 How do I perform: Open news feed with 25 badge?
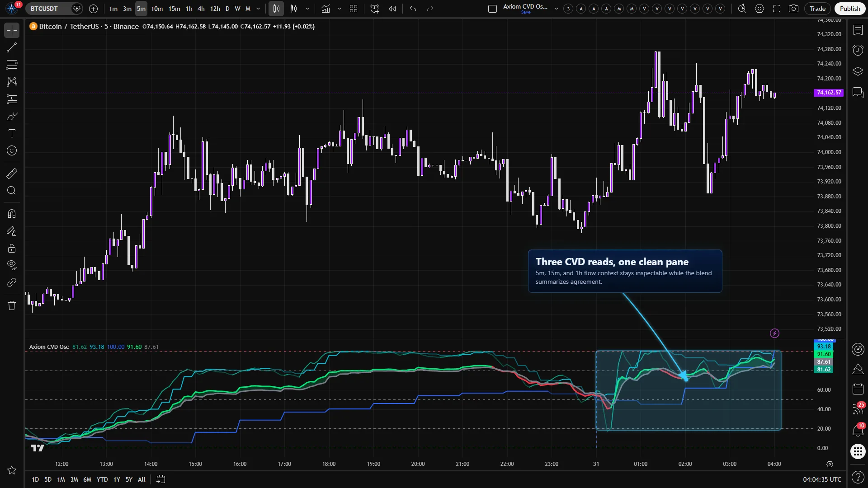[858, 409]
